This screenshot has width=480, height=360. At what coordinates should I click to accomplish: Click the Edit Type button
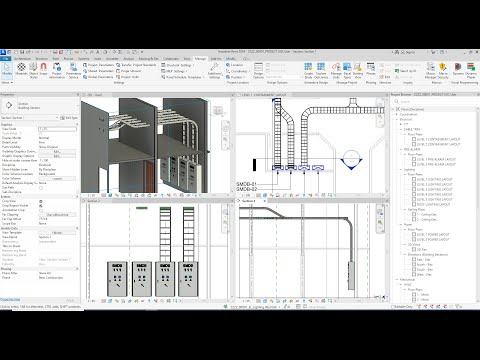tap(69, 118)
